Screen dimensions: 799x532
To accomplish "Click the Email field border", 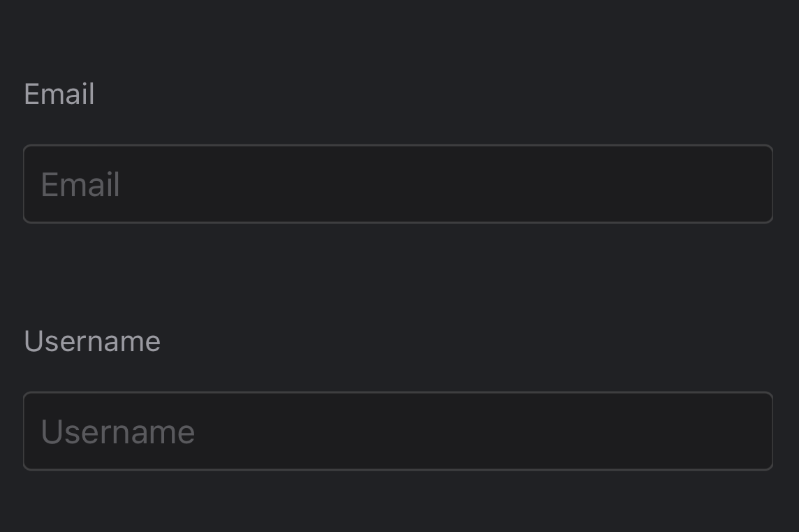I will click(398, 146).
